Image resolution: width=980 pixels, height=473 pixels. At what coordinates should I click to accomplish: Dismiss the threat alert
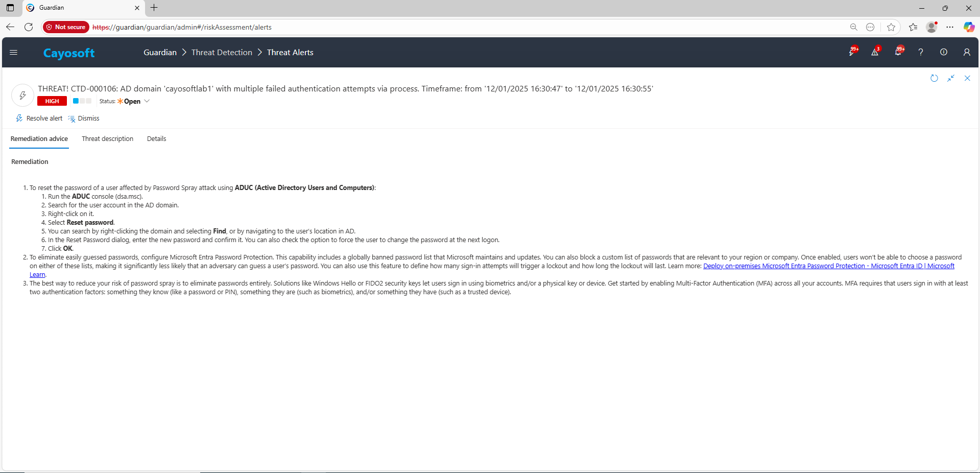[x=84, y=119]
